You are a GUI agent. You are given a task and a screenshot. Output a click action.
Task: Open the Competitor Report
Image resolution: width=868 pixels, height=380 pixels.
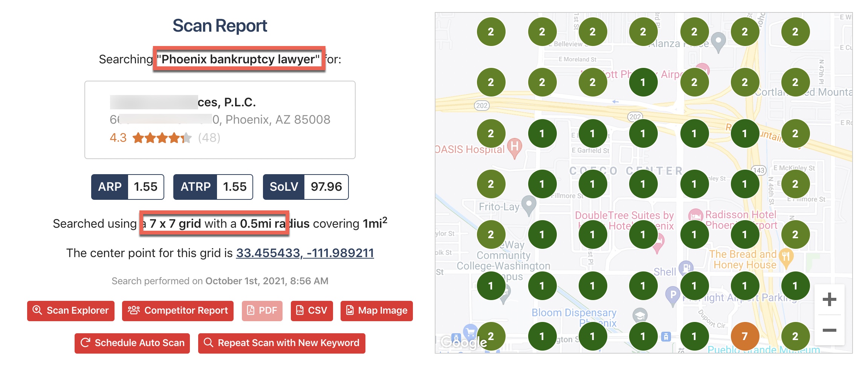(178, 311)
